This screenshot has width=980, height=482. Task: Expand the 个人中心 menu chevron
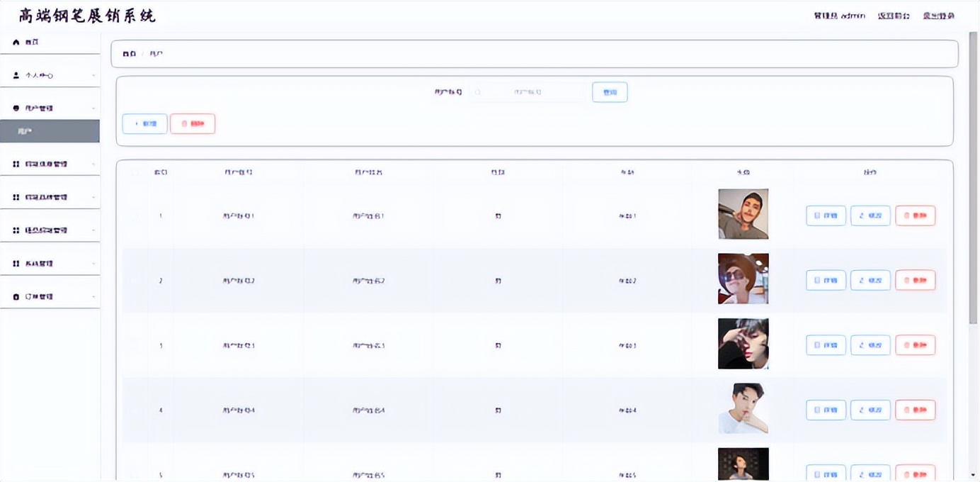point(93,76)
